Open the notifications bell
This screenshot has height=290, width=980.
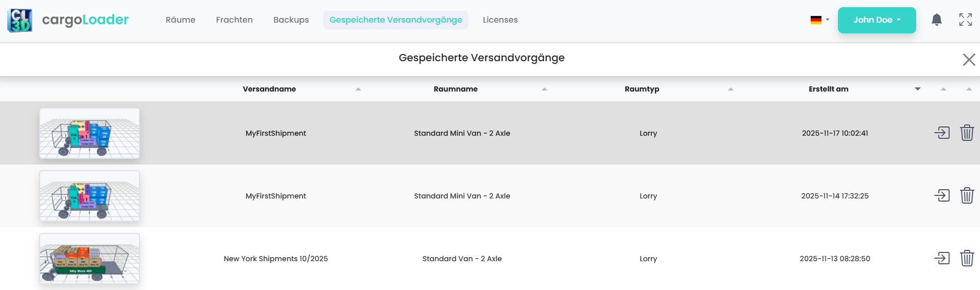coord(937,20)
